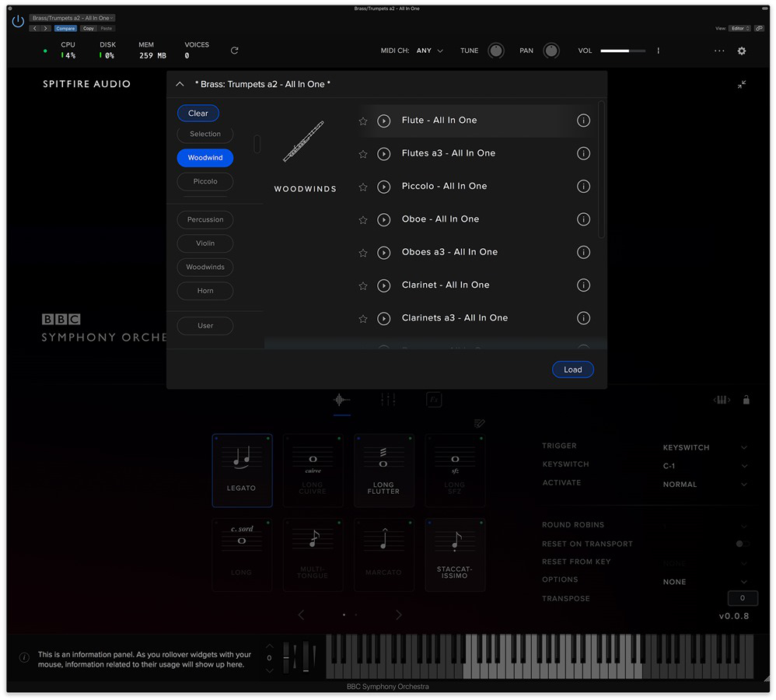Image resolution: width=776 pixels, height=700 pixels.
Task: Collapse the preset browser chevron
Action: tap(180, 85)
